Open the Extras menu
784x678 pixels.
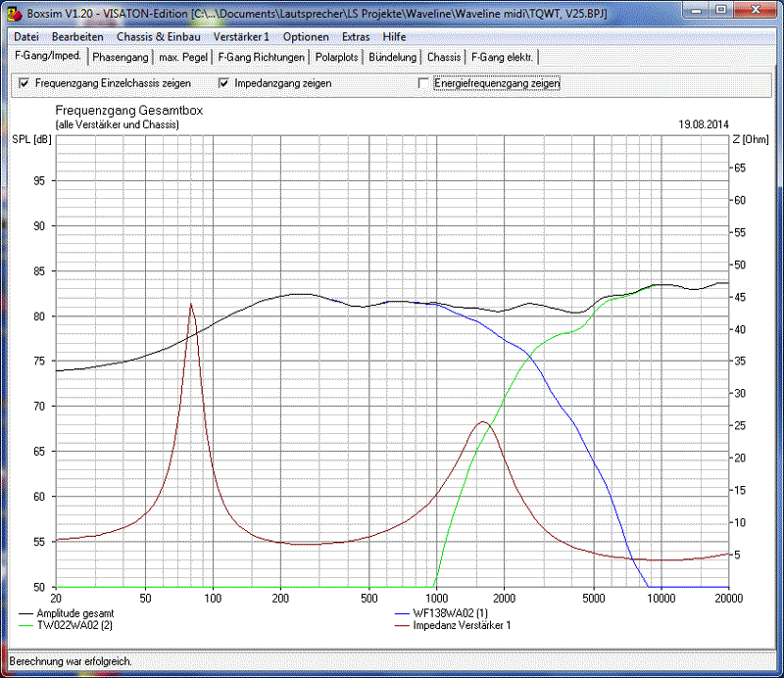356,36
